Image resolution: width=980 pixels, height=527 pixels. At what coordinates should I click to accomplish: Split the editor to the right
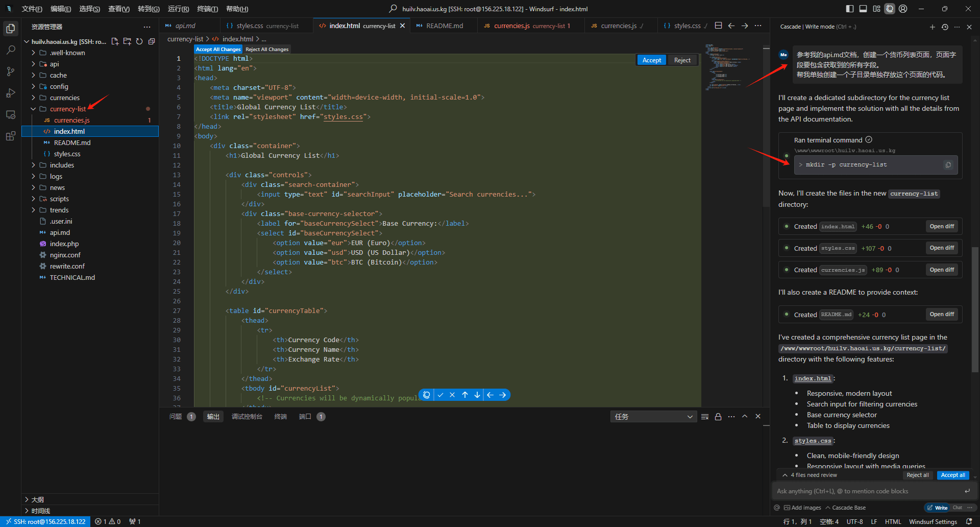click(719, 26)
